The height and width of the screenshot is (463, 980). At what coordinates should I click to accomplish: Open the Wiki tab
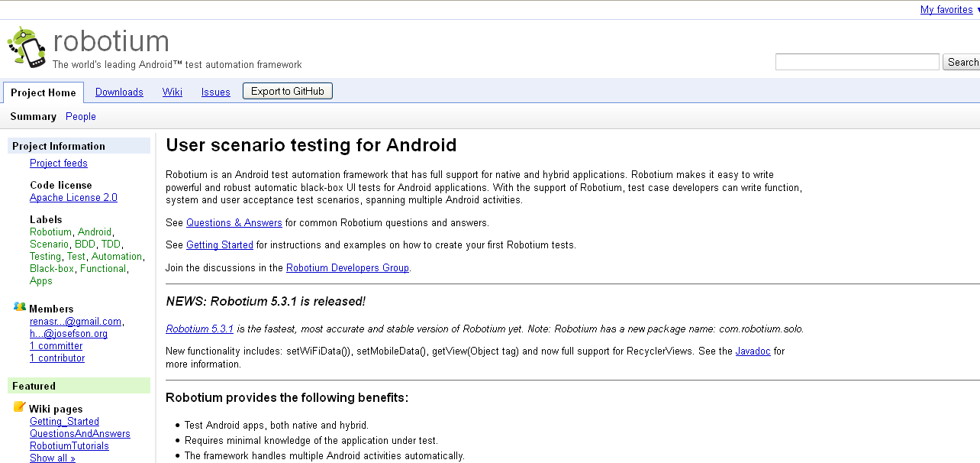[172, 92]
